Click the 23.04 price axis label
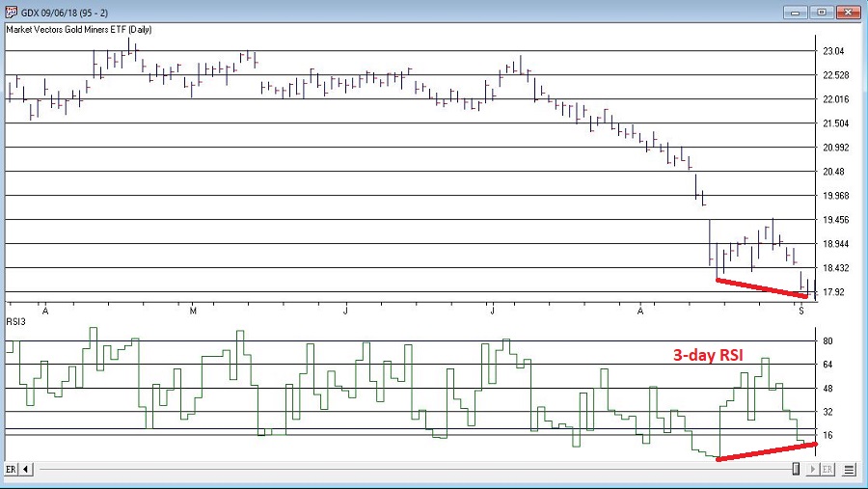The image size is (868, 489). point(833,51)
